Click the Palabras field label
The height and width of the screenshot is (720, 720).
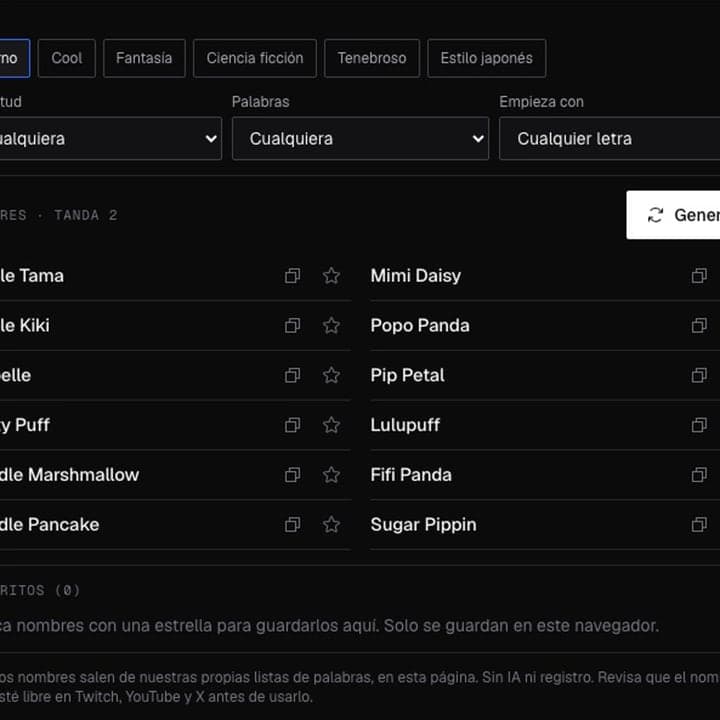coord(260,101)
